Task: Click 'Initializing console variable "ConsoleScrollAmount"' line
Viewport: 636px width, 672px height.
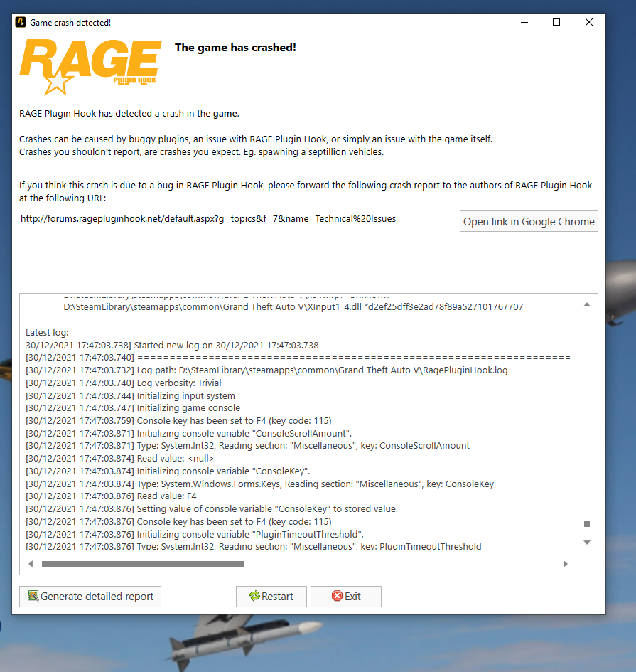Action: point(188,433)
